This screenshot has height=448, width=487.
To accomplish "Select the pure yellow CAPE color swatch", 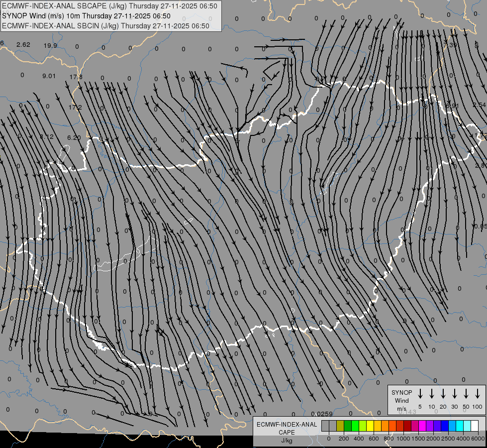I will tap(370, 426).
